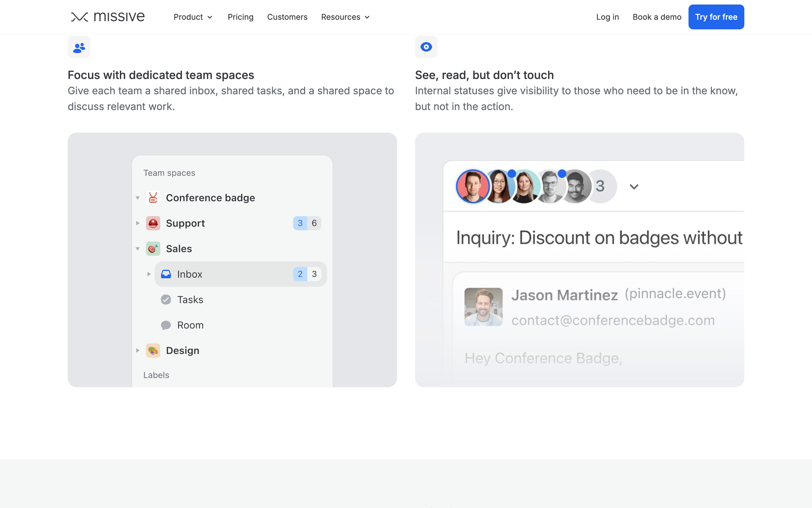Click the Design palette icon
Image resolution: width=812 pixels, height=508 pixels.
153,351
